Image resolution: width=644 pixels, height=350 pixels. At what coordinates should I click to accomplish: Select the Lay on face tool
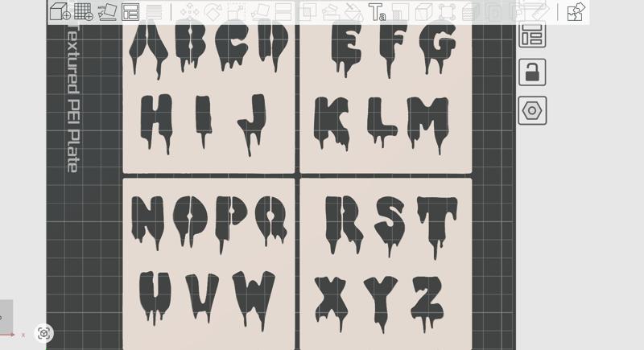259,11
